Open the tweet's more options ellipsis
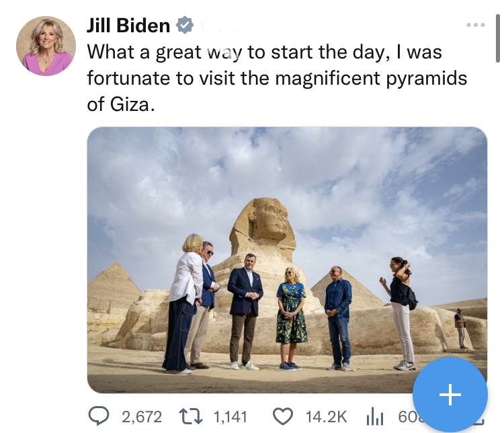 (x=475, y=25)
